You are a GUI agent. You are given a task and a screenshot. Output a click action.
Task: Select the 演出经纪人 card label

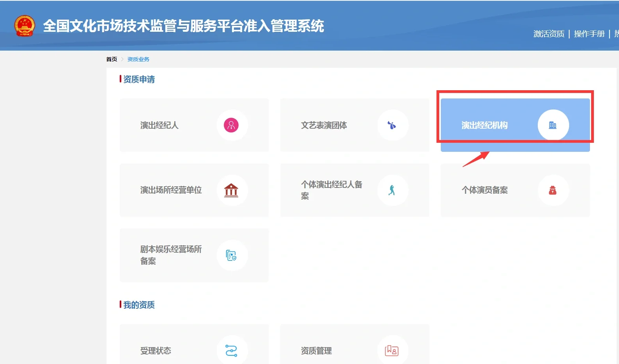159,125
